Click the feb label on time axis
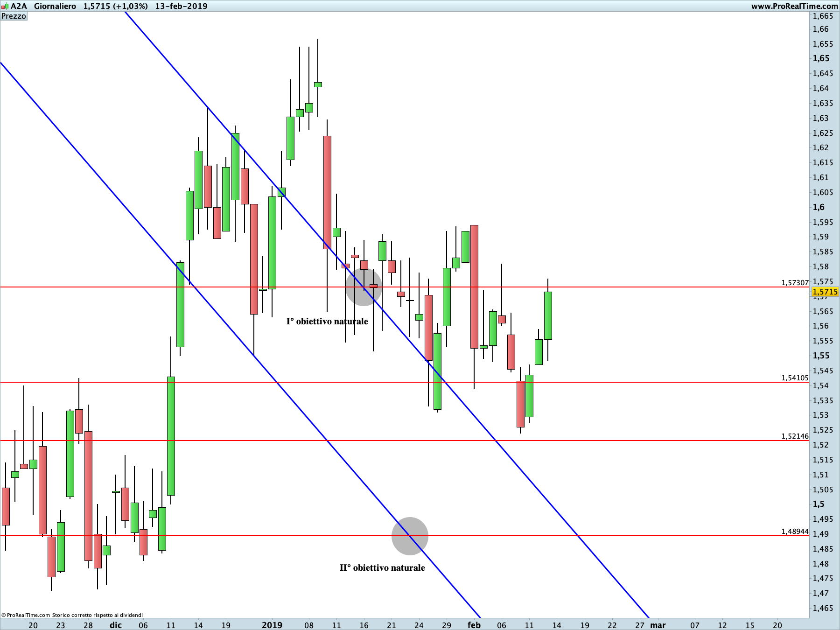Screen dimensions: 840x630 (474, 625)
